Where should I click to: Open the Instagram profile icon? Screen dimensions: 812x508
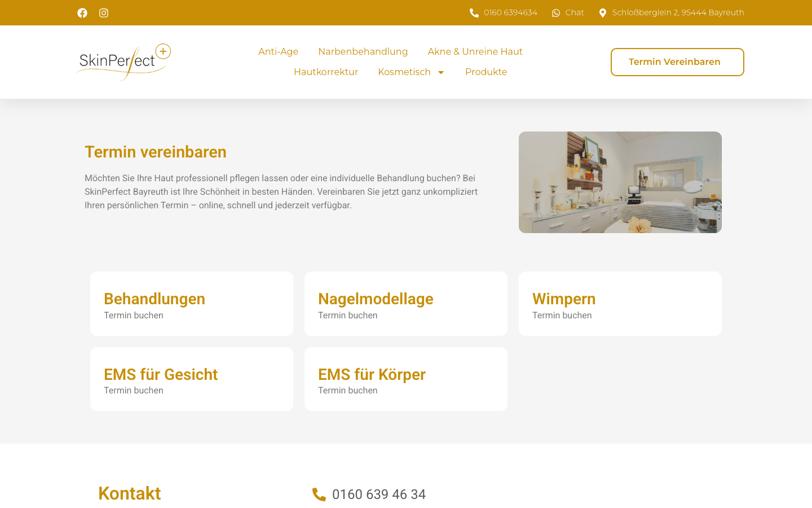click(x=104, y=13)
